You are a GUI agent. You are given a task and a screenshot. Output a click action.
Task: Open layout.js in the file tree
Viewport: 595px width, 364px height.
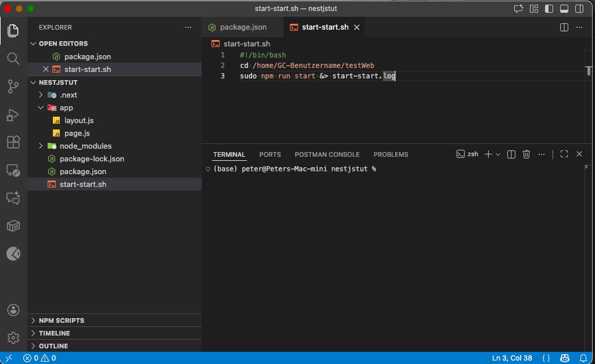pyautogui.click(x=78, y=121)
